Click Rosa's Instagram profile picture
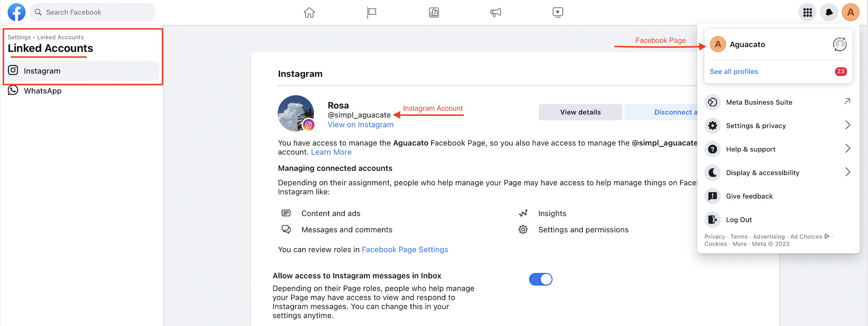The image size is (868, 326). point(296,113)
